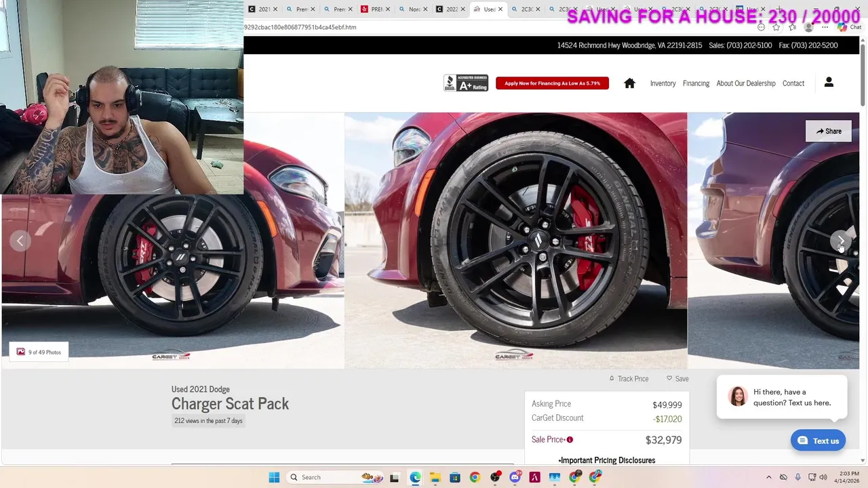The height and width of the screenshot is (488, 868).
Task: Click the Text us chat button
Action: (818, 441)
